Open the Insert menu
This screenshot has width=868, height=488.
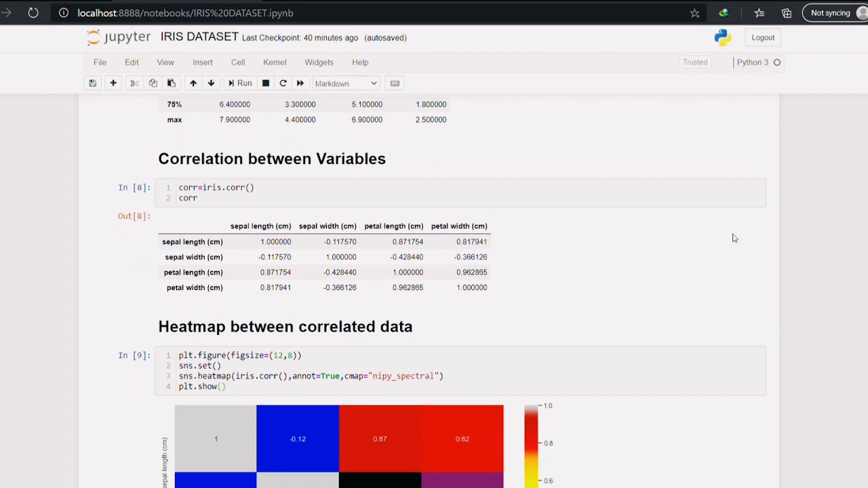tap(203, 62)
